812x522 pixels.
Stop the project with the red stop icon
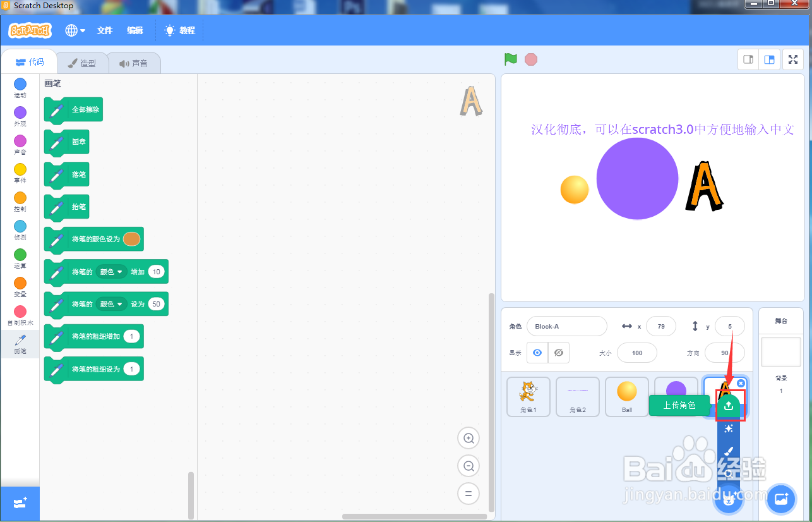[531, 59]
